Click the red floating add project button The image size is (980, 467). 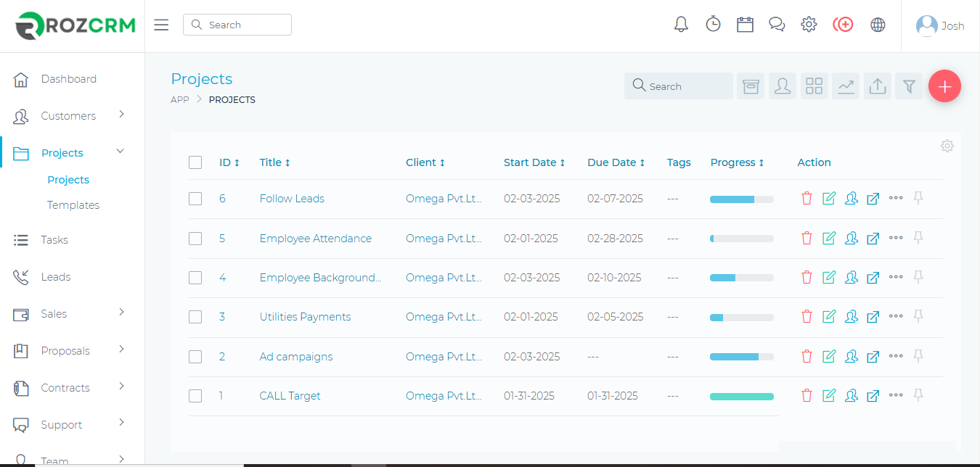[944, 86]
